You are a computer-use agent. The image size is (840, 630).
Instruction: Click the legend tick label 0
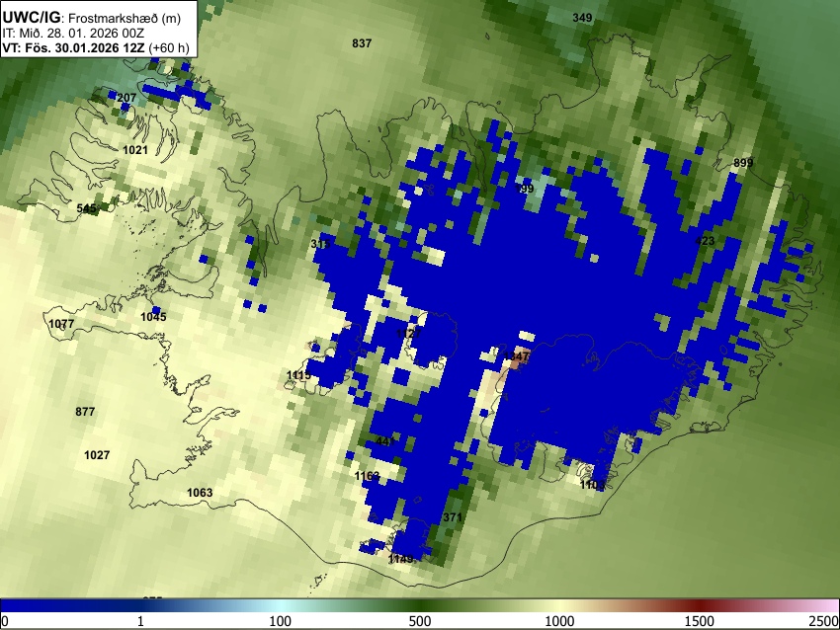[x=5, y=621]
